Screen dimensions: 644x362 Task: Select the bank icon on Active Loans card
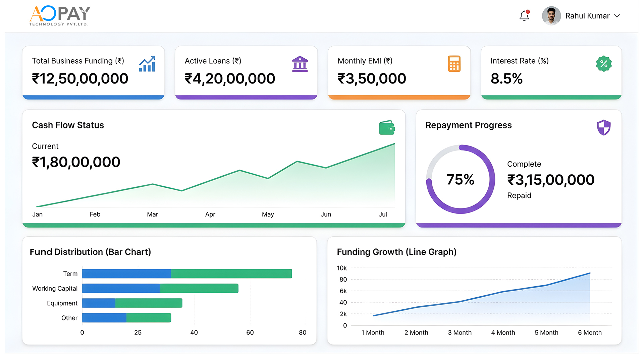(300, 64)
